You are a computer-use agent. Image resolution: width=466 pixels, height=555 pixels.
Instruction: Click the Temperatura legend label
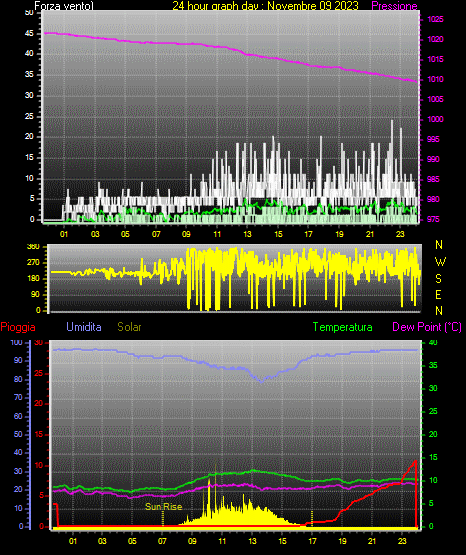(x=342, y=327)
